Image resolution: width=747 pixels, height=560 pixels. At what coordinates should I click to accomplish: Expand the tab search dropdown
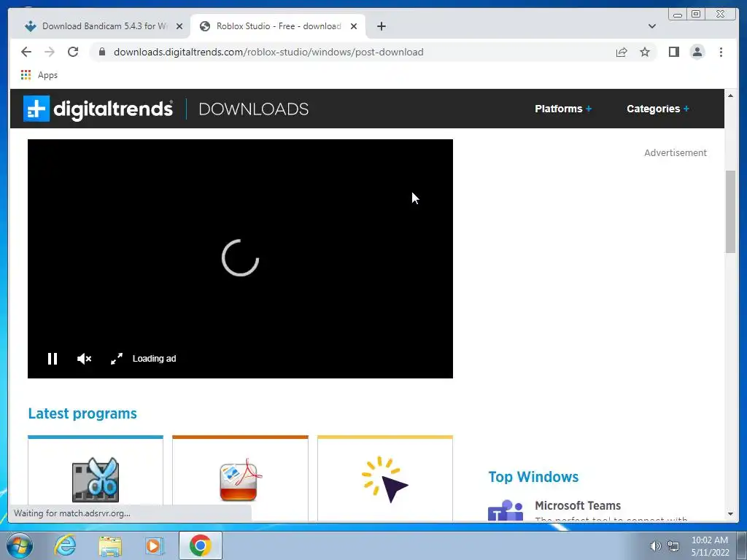point(651,26)
